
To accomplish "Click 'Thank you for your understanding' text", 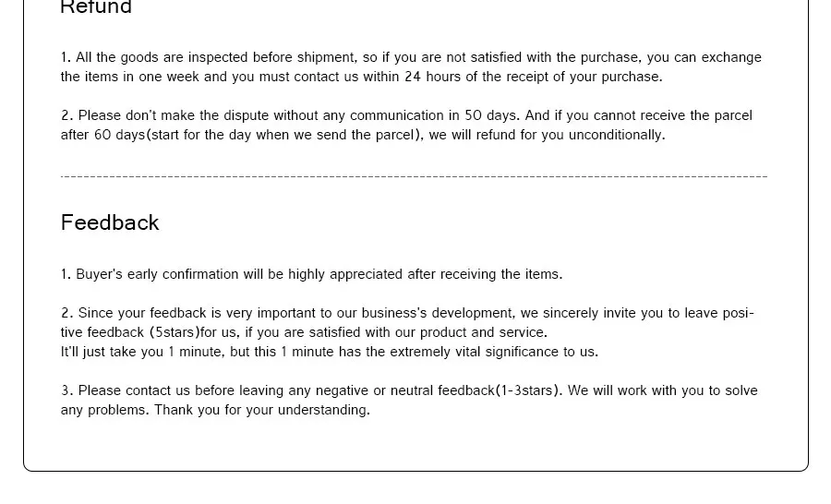I will [x=262, y=410].
